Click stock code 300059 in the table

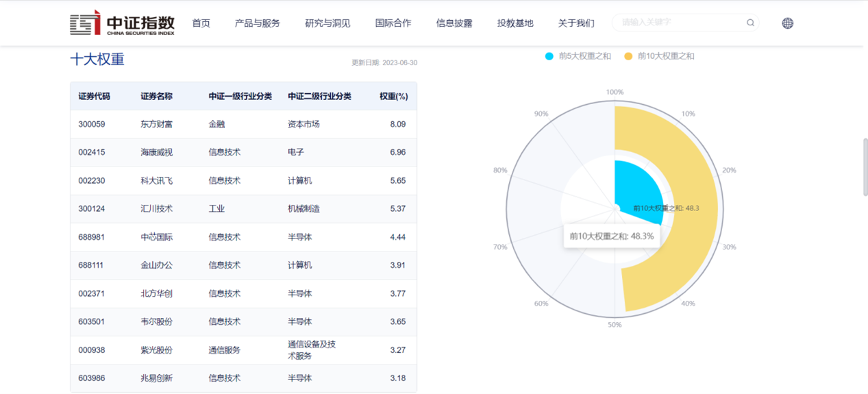(x=92, y=124)
